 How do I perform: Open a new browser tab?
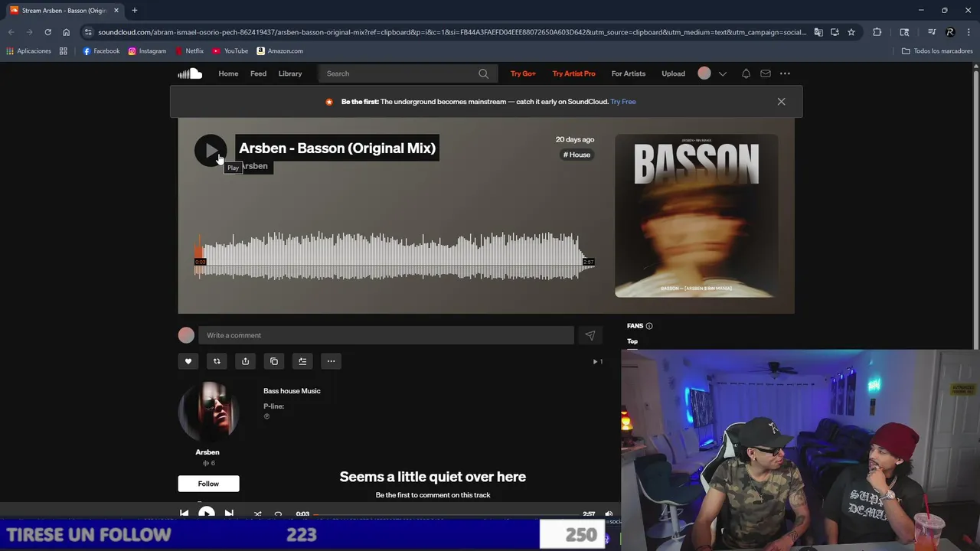coord(135,11)
